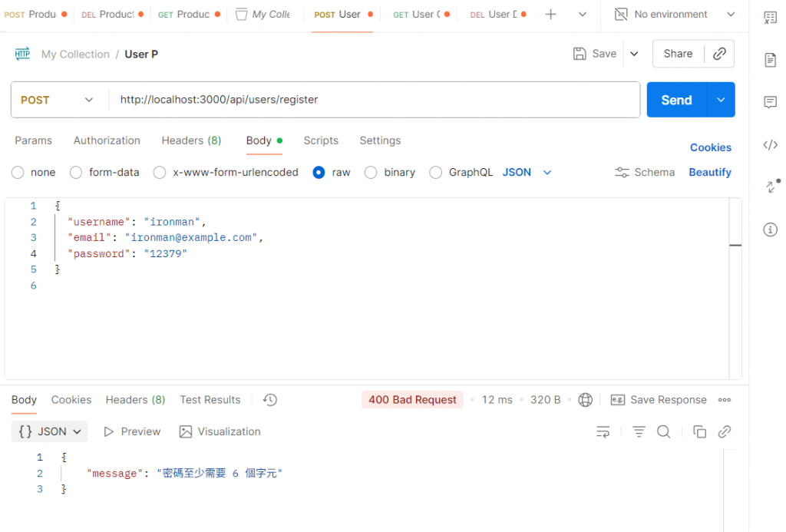This screenshot has height=532, width=786.
Task: Click the Save disk icon
Action: tap(580, 54)
